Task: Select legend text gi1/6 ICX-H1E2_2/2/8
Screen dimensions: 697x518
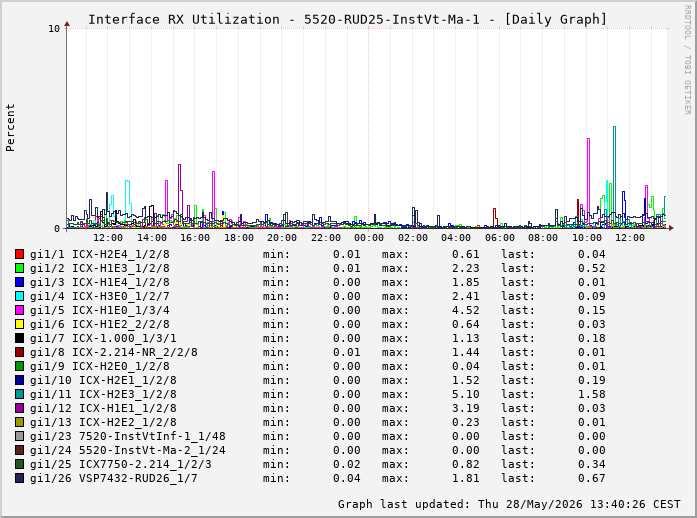Action: coord(100,324)
